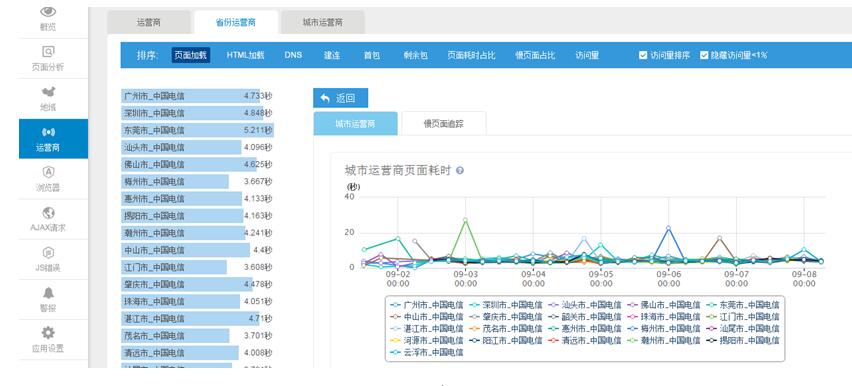Click the green peak data point near 09-03
The image size is (852, 386).
click(465, 220)
